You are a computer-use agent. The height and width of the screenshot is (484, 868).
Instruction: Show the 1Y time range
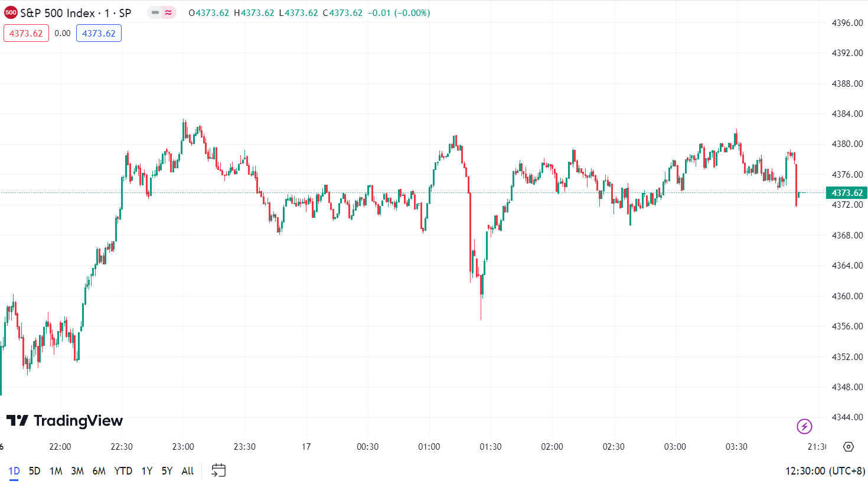click(x=147, y=471)
